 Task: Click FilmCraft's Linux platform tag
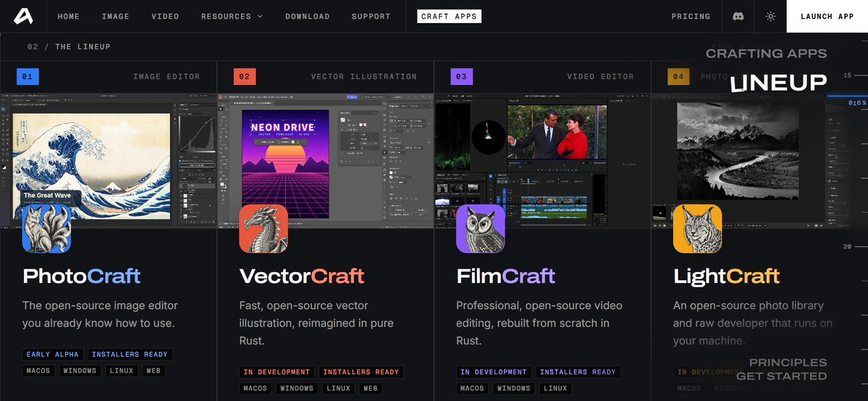556,389
